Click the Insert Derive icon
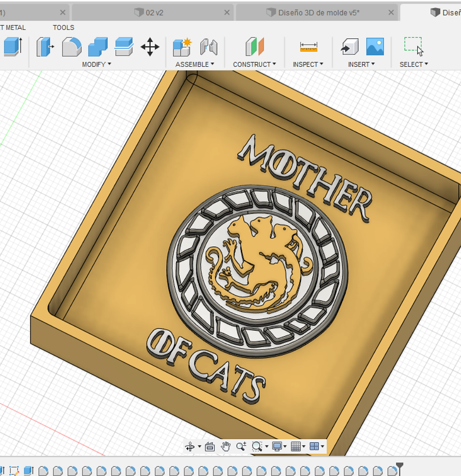461x476 pixels. click(x=350, y=47)
